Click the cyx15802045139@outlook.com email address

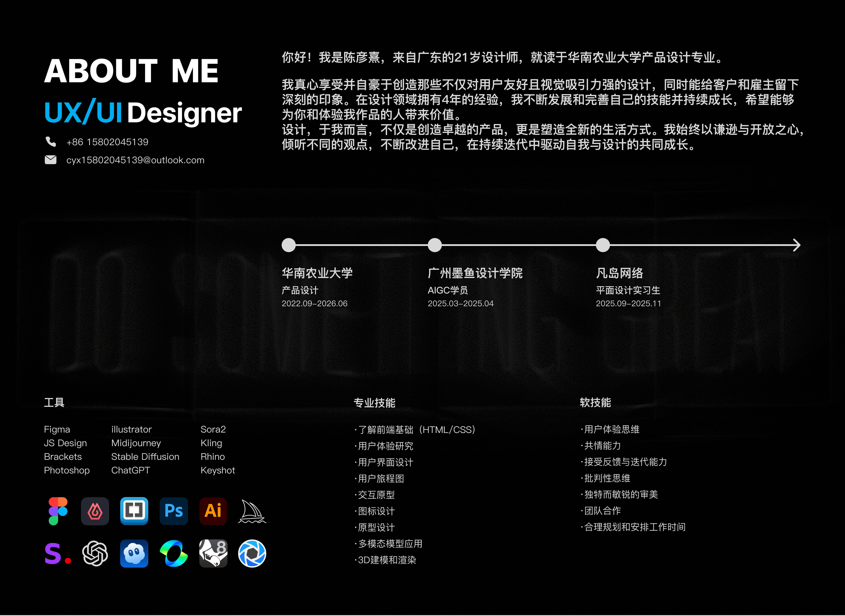click(135, 160)
